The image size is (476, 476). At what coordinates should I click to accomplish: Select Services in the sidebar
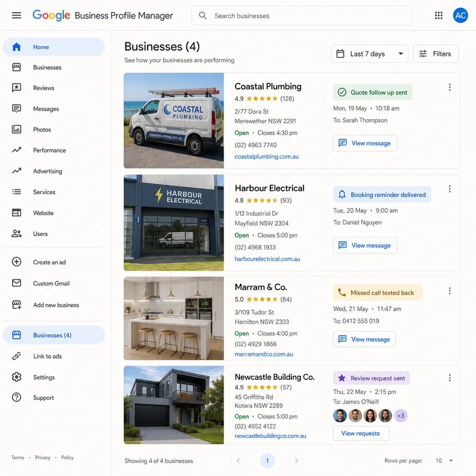pos(44,192)
